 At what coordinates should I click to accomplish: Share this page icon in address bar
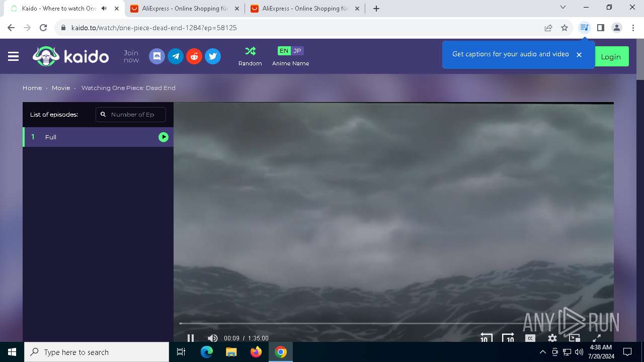[548, 28]
